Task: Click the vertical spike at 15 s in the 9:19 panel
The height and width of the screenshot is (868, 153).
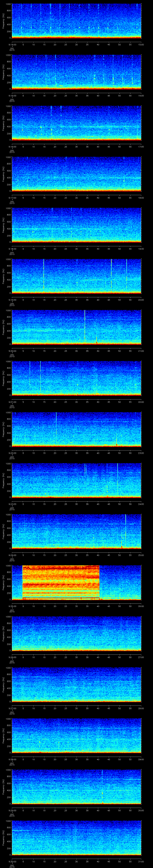Action: pyautogui.click(x=44, y=274)
